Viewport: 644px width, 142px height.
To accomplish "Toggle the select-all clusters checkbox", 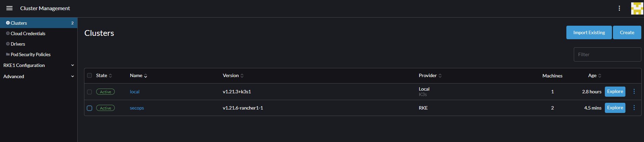I will 89,75.
